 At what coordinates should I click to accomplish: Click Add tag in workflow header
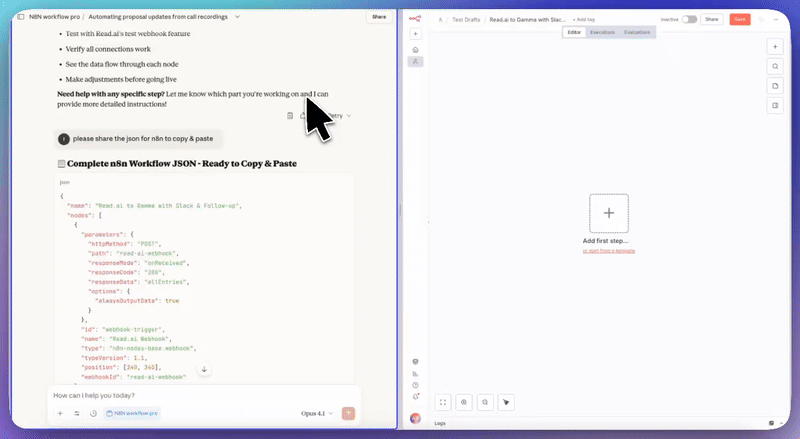[584, 20]
